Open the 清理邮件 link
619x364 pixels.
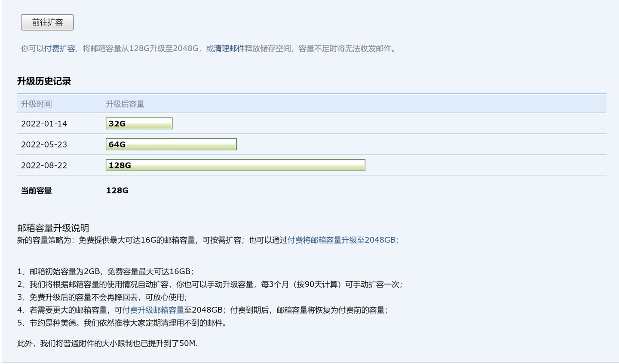click(x=229, y=49)
